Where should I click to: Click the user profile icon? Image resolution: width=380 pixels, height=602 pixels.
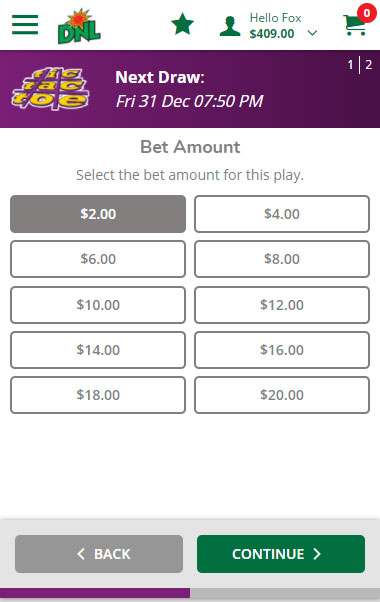230,26
